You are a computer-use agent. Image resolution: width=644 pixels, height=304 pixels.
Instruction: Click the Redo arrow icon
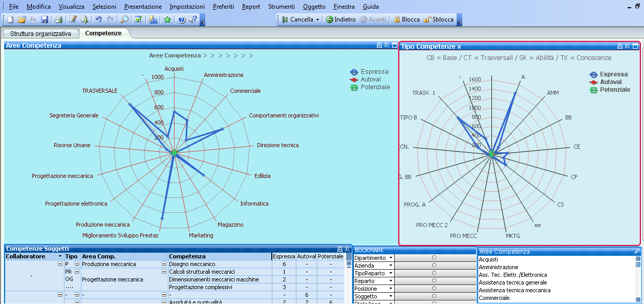[x=110, y=19]
